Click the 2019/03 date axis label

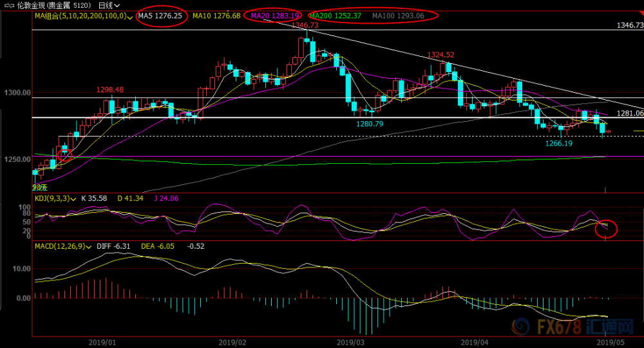350,342
